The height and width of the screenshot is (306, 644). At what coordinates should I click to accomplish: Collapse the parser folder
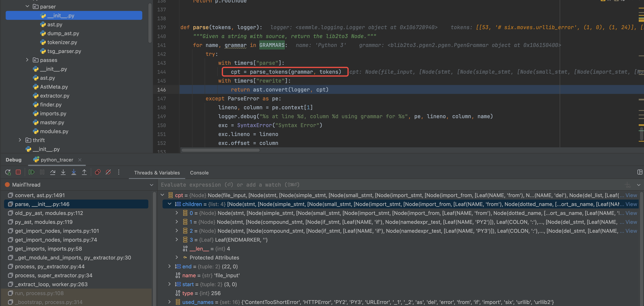point(28,6)
